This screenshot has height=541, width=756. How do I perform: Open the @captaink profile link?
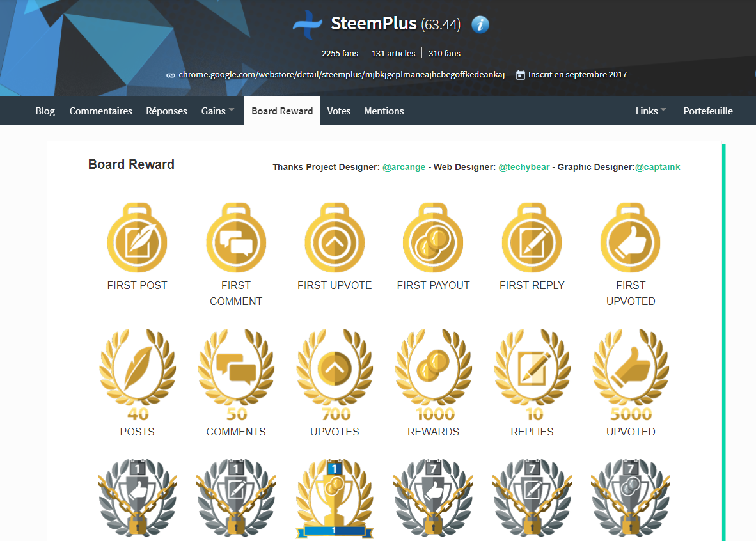coord(658,167)
